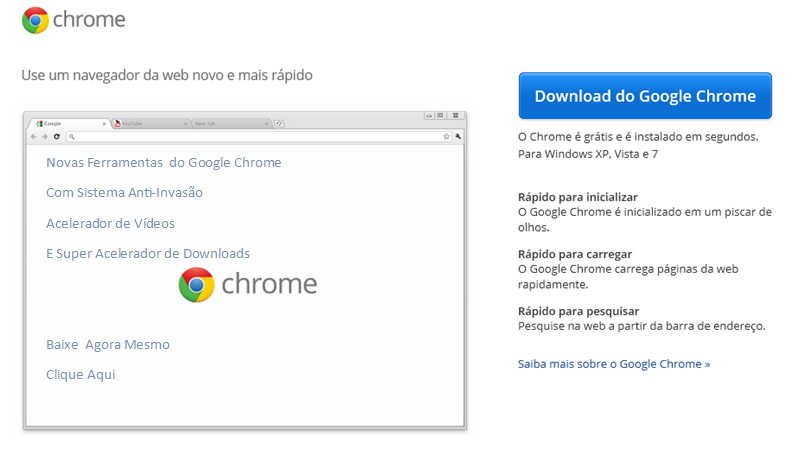Viewport: 795px width, 451px height.
Task: Click inside the mockup address bar
Action: point(259,136)
